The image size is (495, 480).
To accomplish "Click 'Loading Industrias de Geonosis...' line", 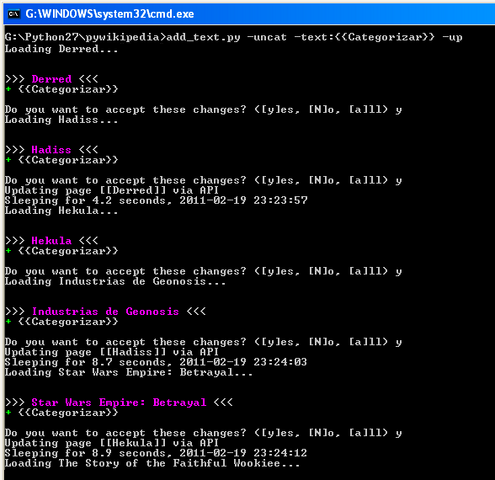I will 115,281.
